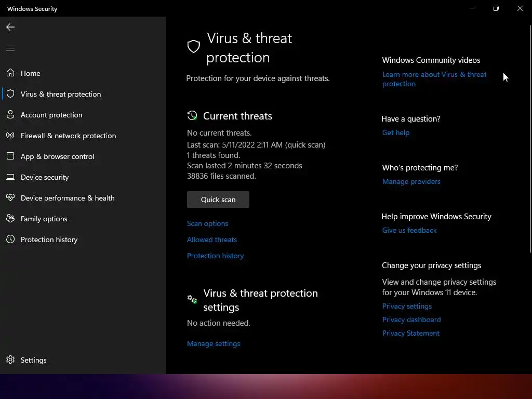532x399 pixels.
Task: Click the Device security laptop icon
Action: pos(10,177)
